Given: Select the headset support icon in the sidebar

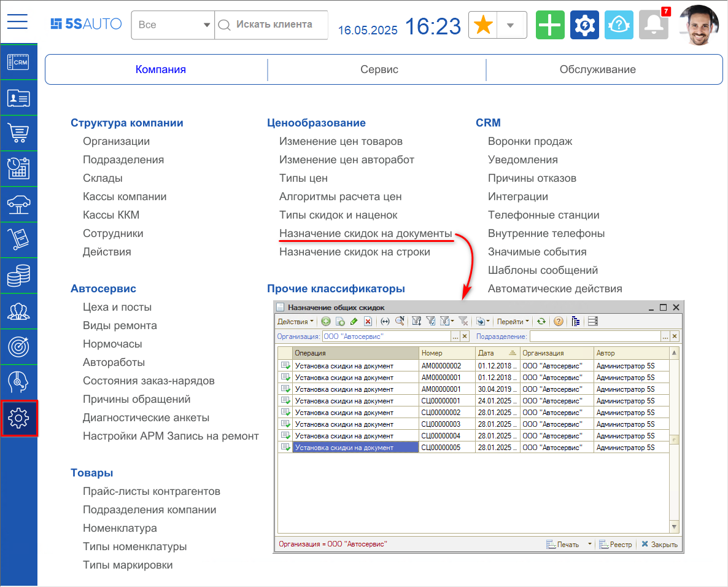Looking at the screenshot, I should [18, 381].
